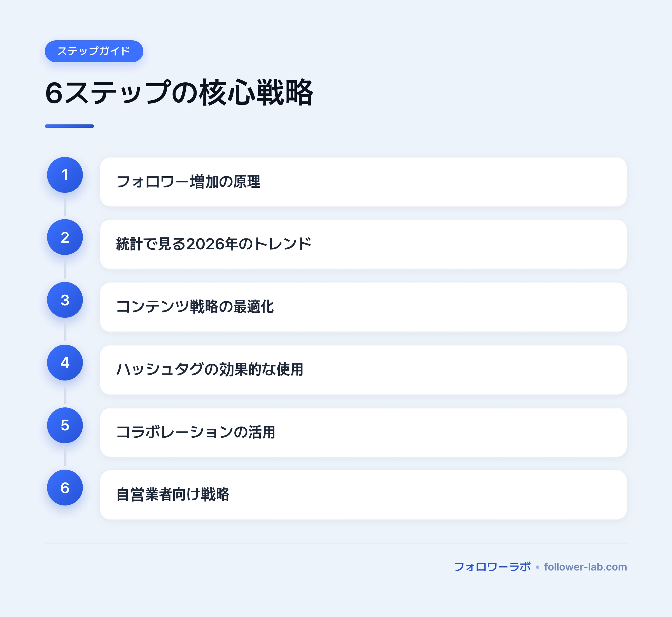Select the number 2 step circle
Viewport: 672px width, 617px height.
coord(65,237)
